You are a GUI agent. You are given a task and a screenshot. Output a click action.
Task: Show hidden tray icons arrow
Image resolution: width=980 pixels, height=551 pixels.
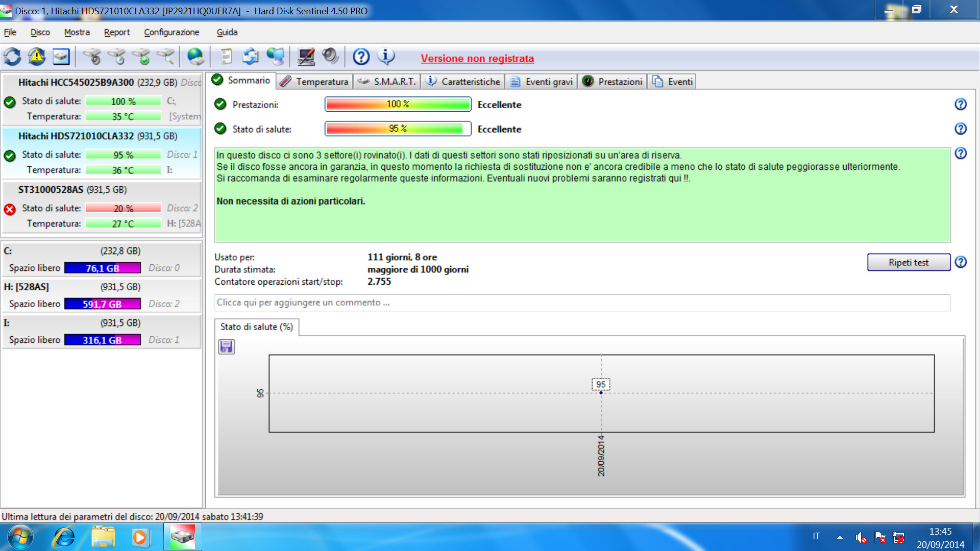coord(840,537)
